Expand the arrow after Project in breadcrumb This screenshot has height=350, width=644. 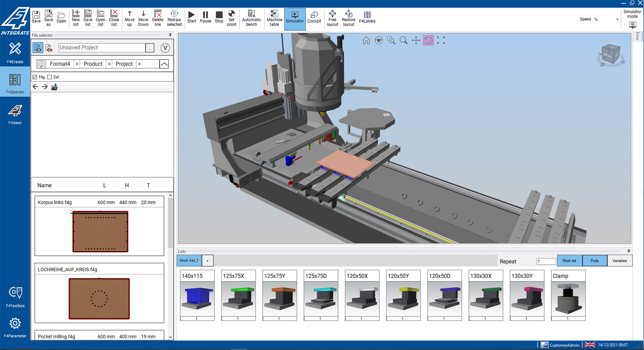[139, 64]
